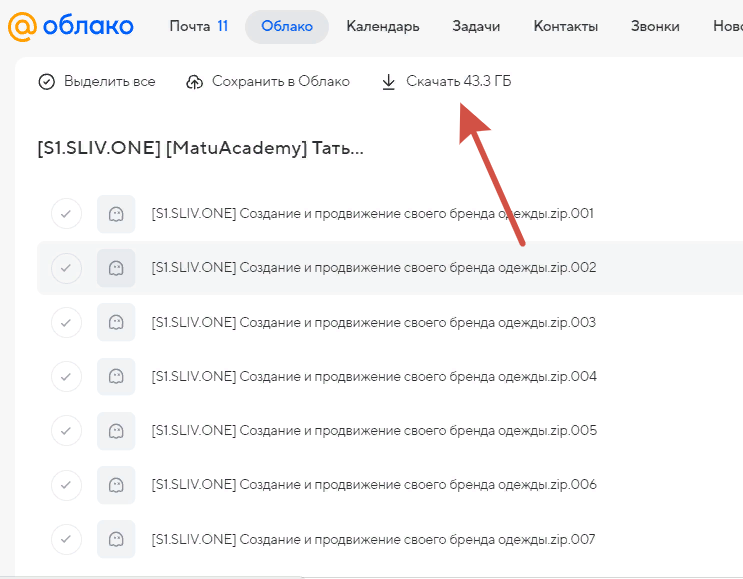Image resolution: width=743 pixels, height=579 pixels.
Task: Click file icon for zip.003 archive
Action: 116,322
